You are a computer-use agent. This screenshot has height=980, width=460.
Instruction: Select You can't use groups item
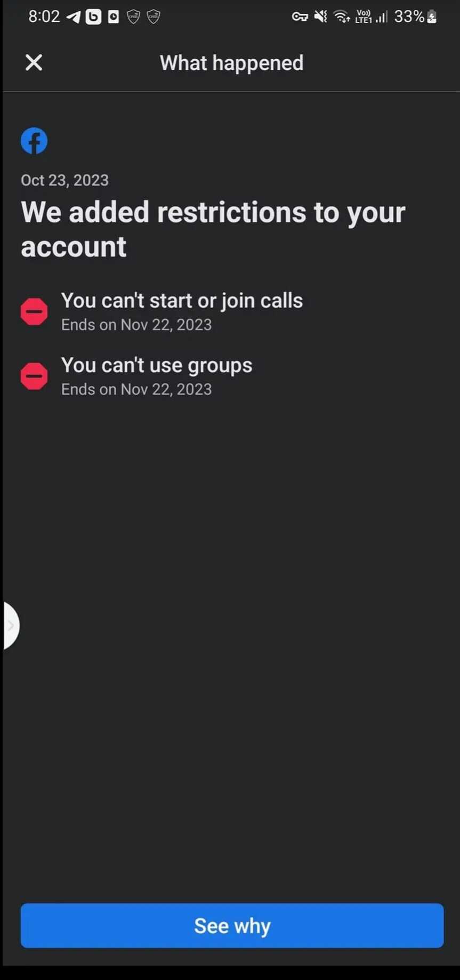click(157, 366)
